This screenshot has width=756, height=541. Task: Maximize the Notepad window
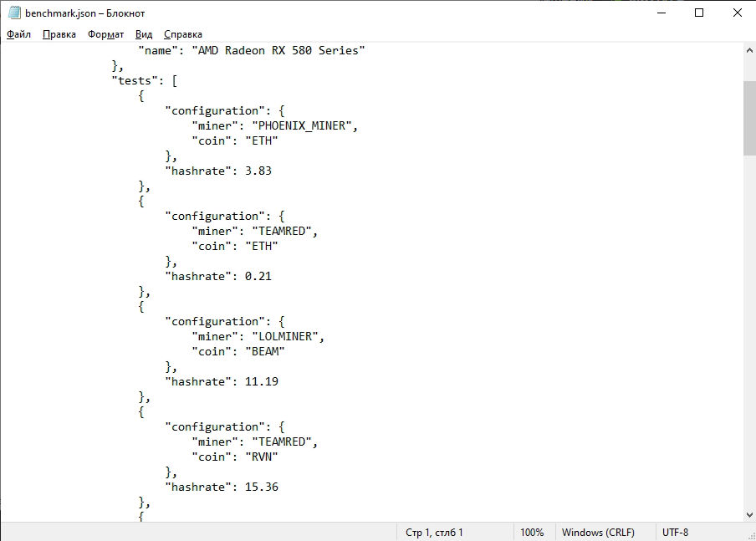pyautogui.click(x=699, y=13)
